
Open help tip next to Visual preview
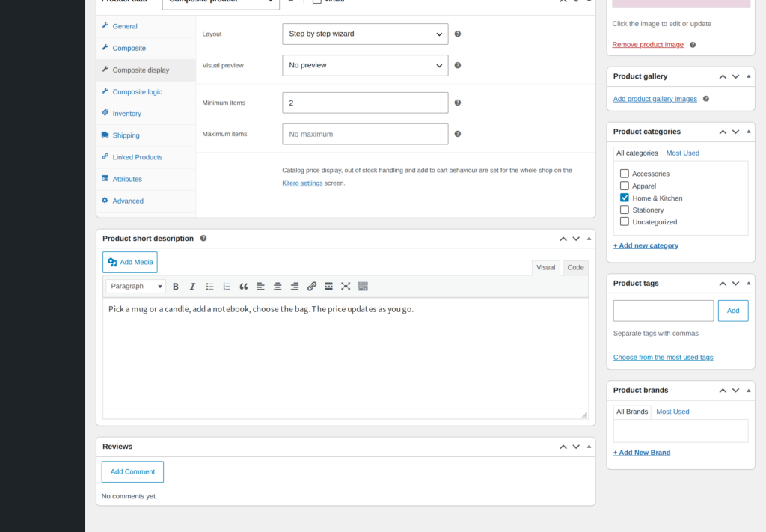coord(458,65)
